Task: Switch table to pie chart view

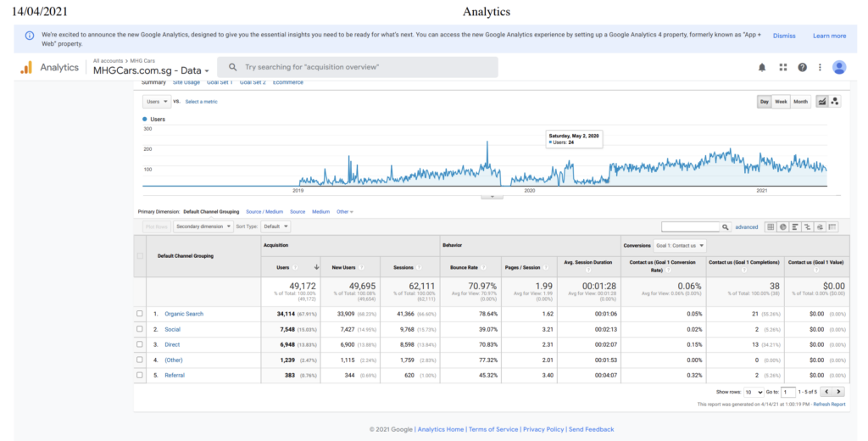Action: (783, 227)
